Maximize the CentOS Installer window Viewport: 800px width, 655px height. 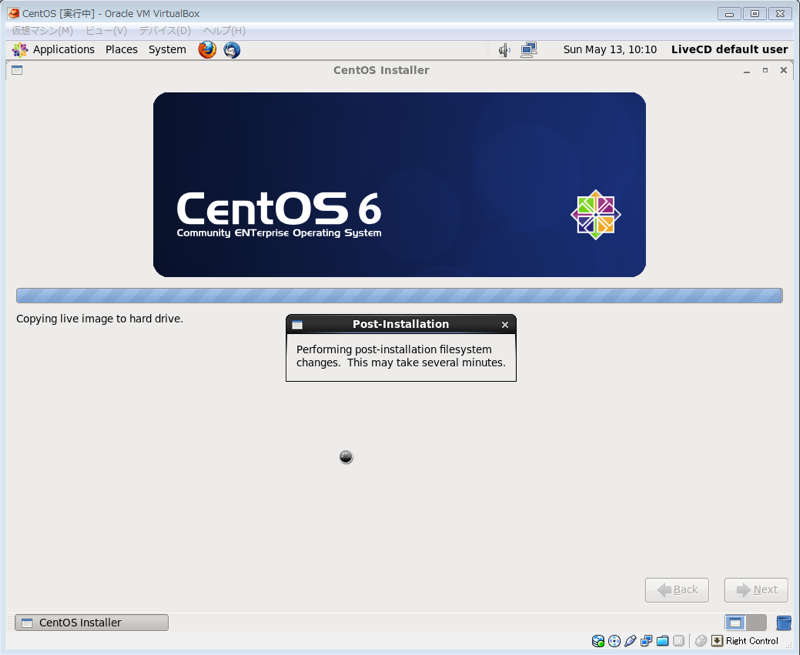pos(765,70)
